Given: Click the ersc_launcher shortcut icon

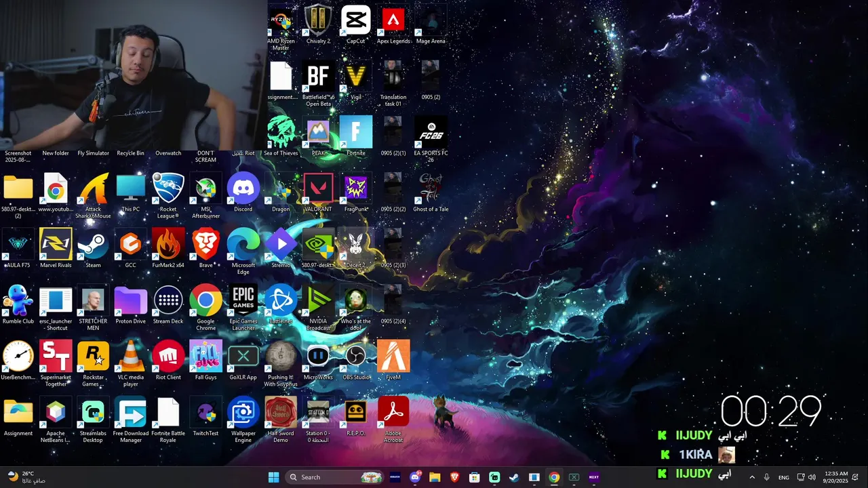Looking at the screenshot, I should click(x=56, y=301).
